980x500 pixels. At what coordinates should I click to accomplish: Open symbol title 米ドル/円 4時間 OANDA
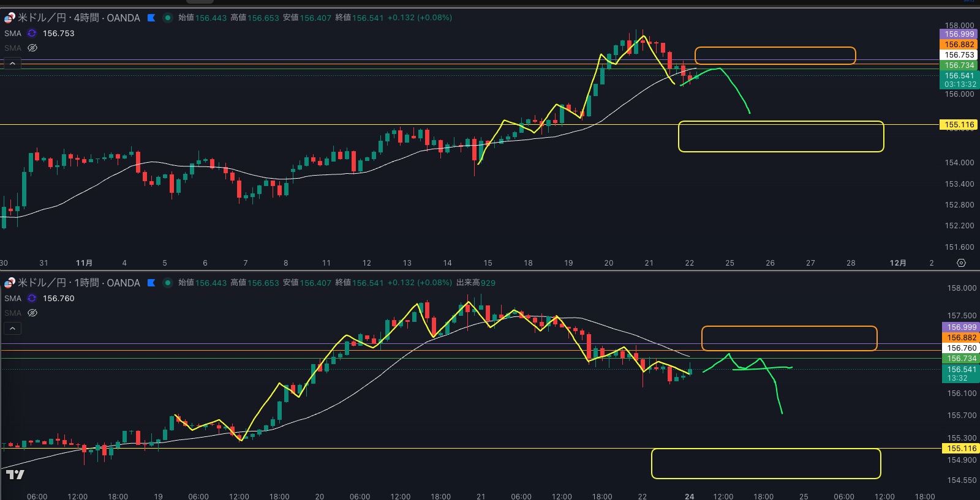[78, 18]
